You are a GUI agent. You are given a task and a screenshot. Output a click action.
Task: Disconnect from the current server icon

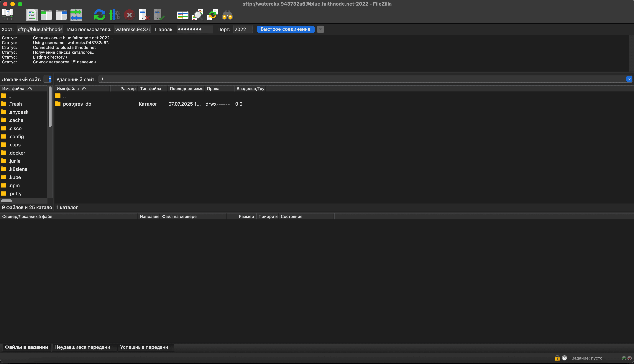coord(144,15)
